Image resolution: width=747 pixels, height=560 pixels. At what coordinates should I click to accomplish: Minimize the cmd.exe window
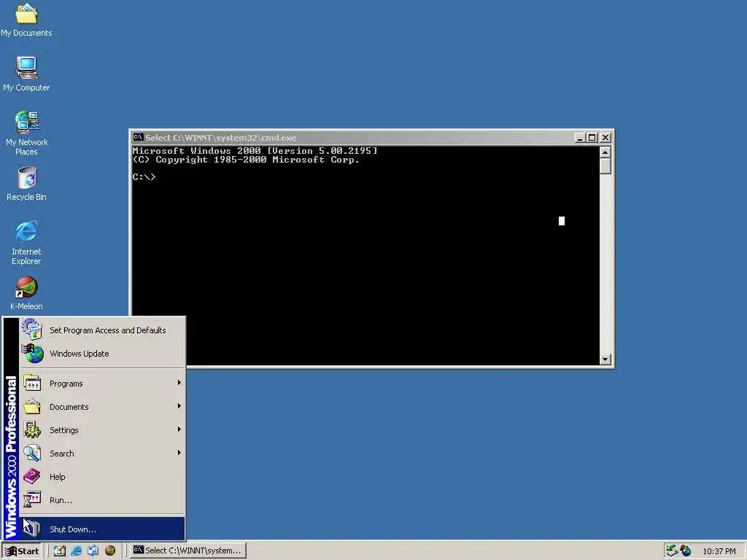point(580,138)
